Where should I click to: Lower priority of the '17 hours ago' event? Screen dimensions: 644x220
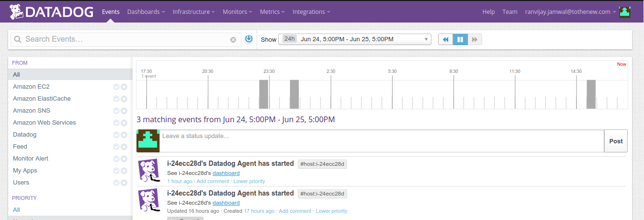coord(331,211)
